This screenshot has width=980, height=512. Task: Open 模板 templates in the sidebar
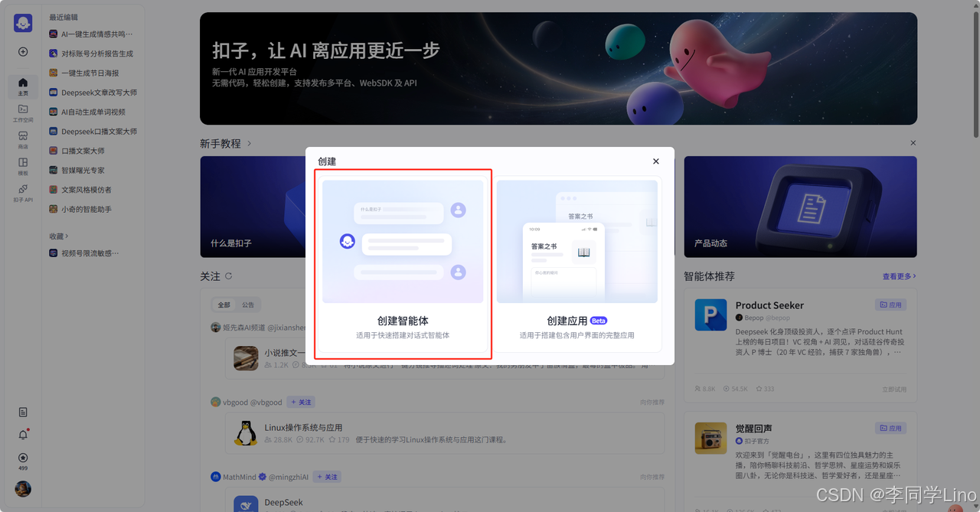pyautogui.click(x=23, y=166)
